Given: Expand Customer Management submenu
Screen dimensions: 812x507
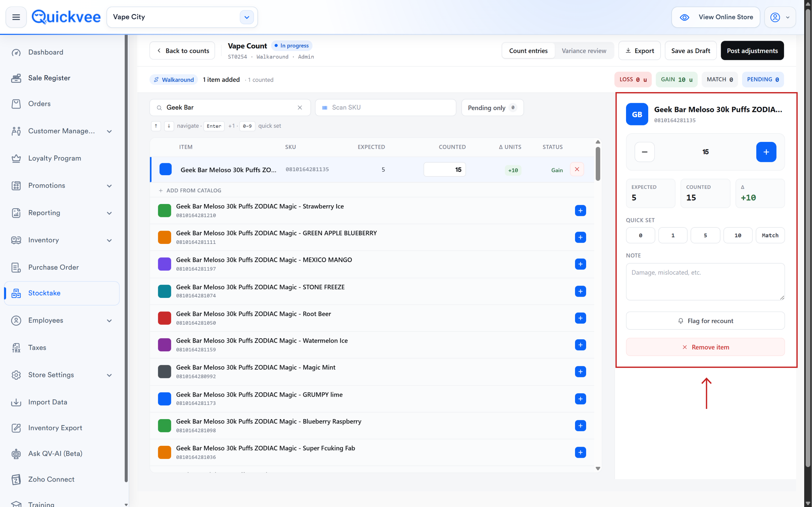Looking at the screenshot, I should coord(109,131).
